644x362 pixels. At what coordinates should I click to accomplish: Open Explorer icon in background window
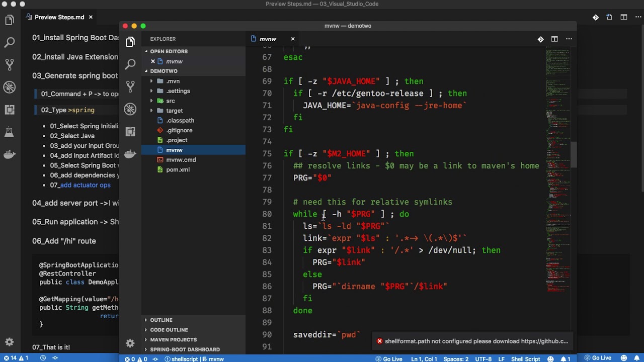[10, 21]
